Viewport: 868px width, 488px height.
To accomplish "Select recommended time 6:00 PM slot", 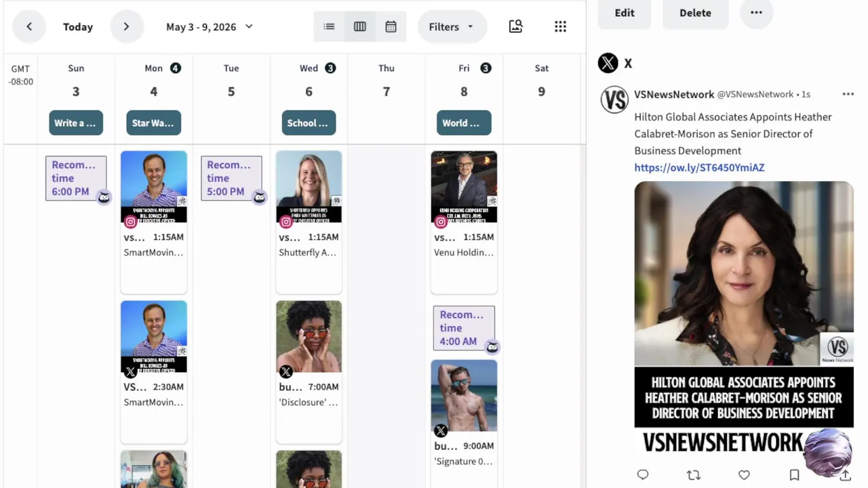I will 76,178.
